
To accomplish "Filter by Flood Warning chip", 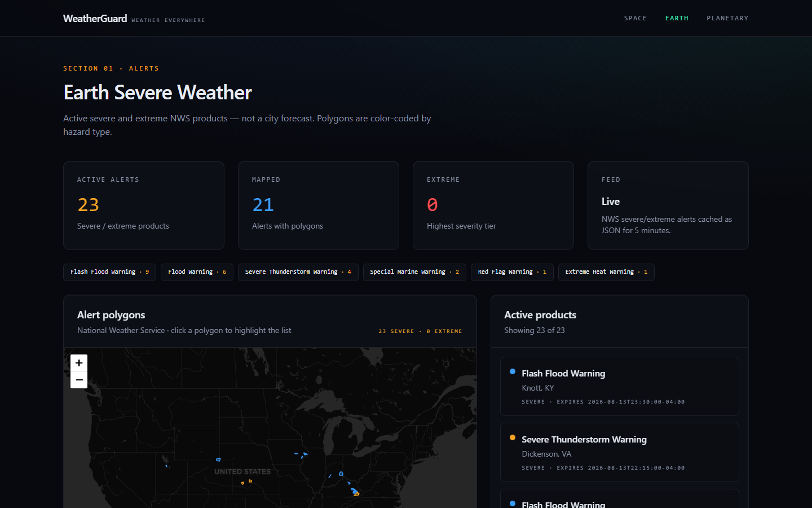I will click(x=197, y=272).
